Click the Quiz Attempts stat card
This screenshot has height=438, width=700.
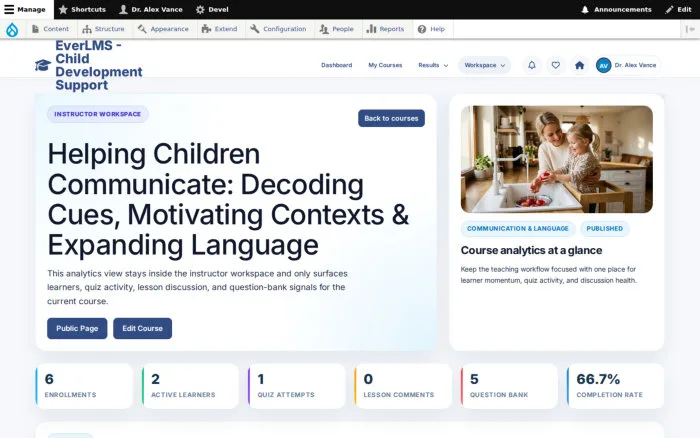[297, 386]
